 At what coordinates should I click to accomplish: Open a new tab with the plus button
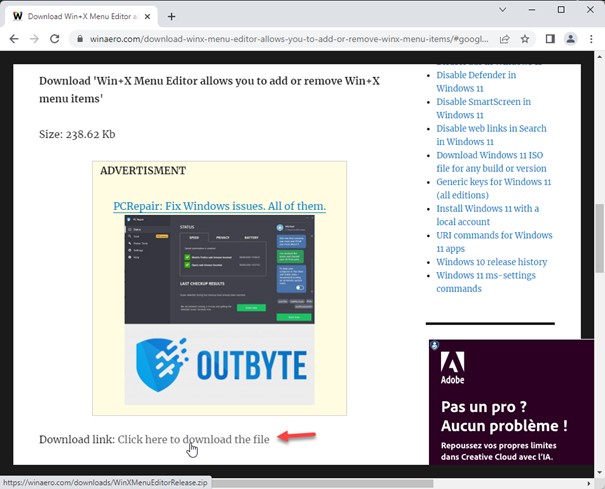point(172,17)
